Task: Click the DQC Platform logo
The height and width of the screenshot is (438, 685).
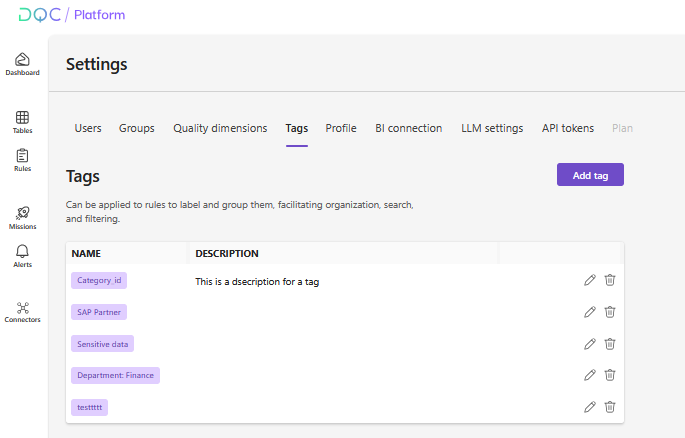Action: tap(72, 15)
